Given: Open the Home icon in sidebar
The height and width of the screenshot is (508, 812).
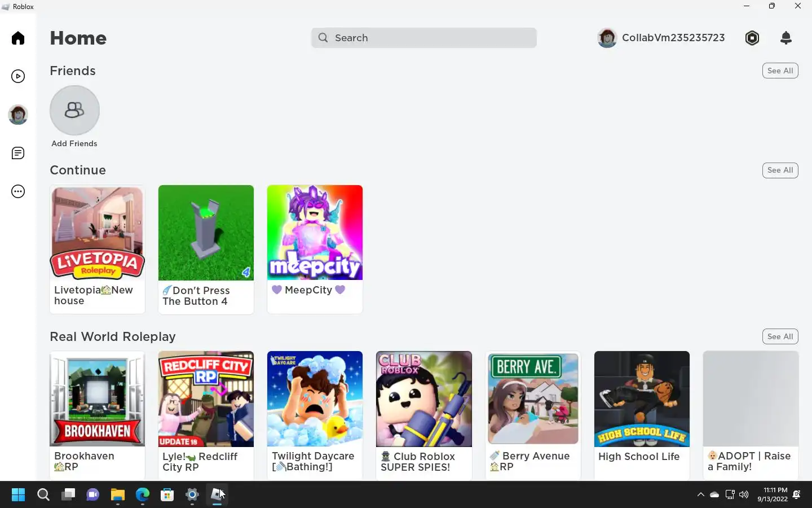Looking at the screenshot, I should point(18,38).
